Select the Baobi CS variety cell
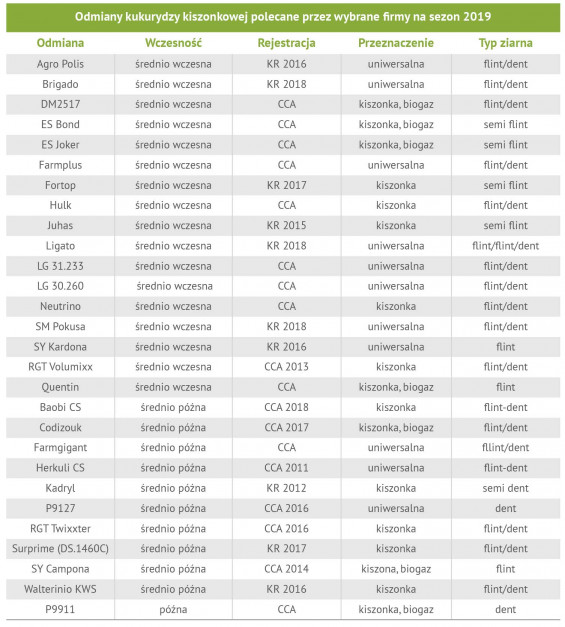Screen dimensions: 565x627 (60, 407)
